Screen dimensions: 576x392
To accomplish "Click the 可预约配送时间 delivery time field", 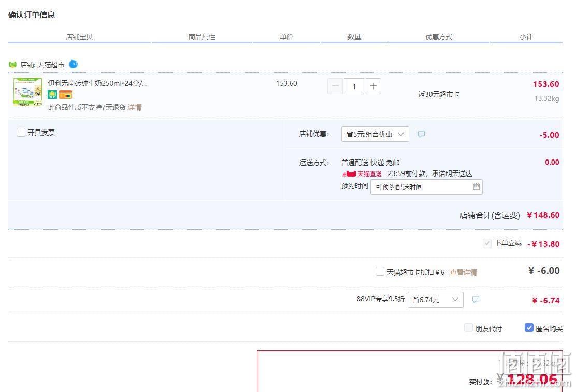I will [x=426, y=186].
